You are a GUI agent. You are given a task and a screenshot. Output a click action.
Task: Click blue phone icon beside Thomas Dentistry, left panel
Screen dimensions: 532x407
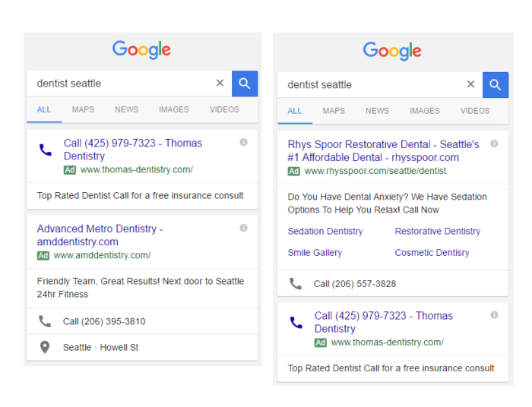tap(46, 150)
